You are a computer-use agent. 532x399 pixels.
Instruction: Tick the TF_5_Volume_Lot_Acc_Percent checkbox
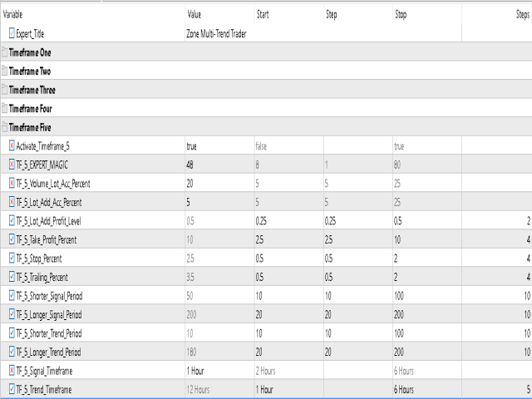[12, 183]
